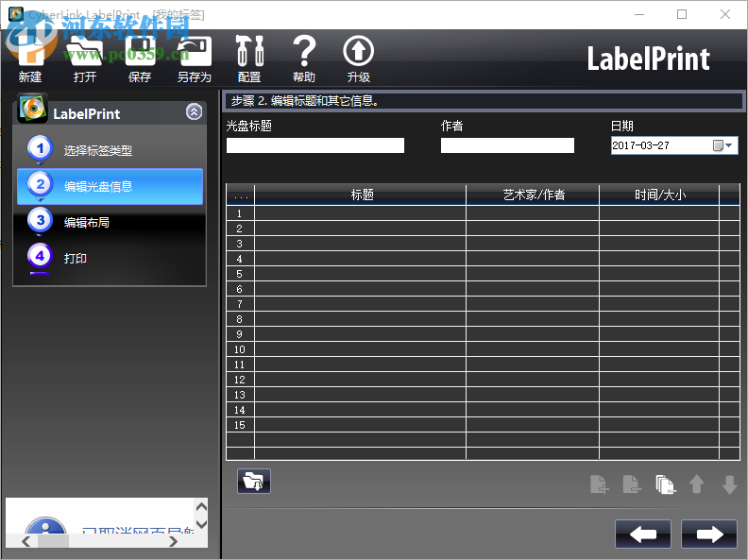Click the web panel right scroll arrow
The width and height of the screenshot is (748, 560).
[x=173, y=541]
